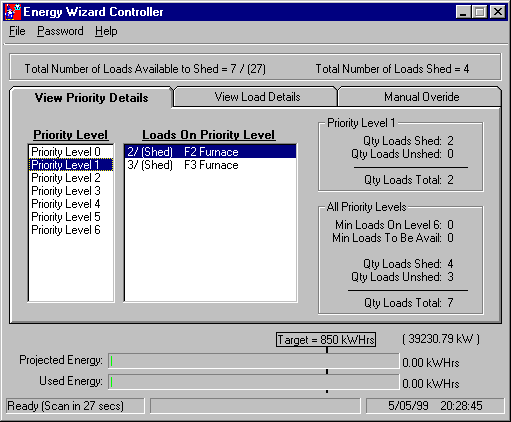Click the Priority Level column heading
Screen dimensions: 511x422
(x=70, y=135)
